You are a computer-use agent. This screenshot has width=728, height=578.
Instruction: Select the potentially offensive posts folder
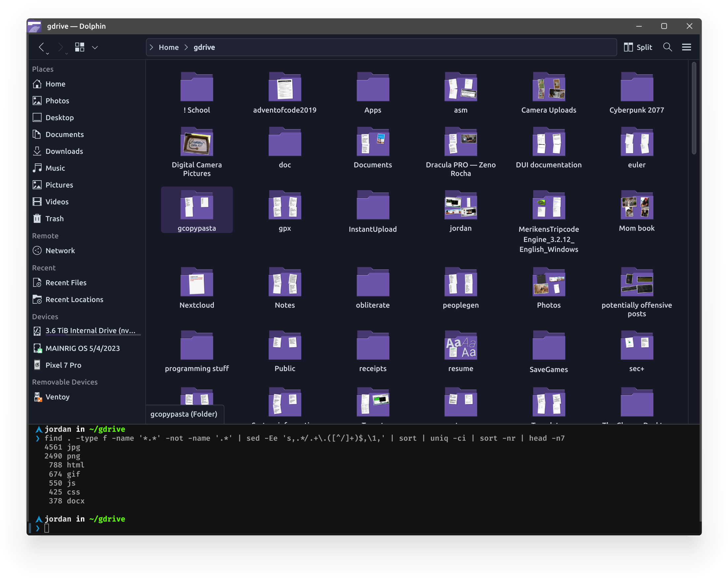[x=637, y=292]
